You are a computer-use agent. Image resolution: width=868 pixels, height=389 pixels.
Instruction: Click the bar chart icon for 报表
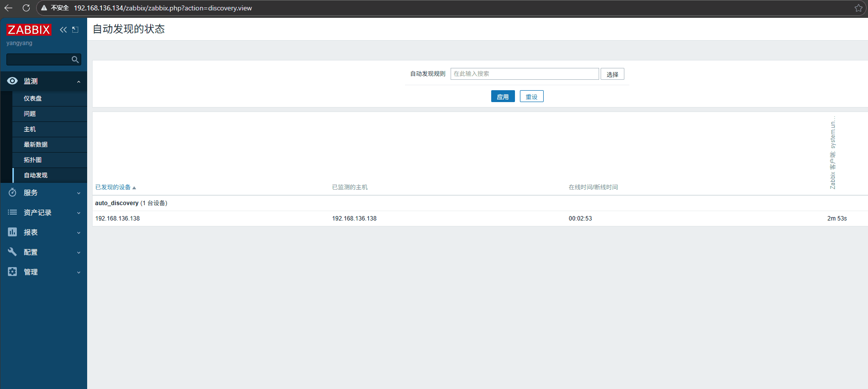coord(12,232)
